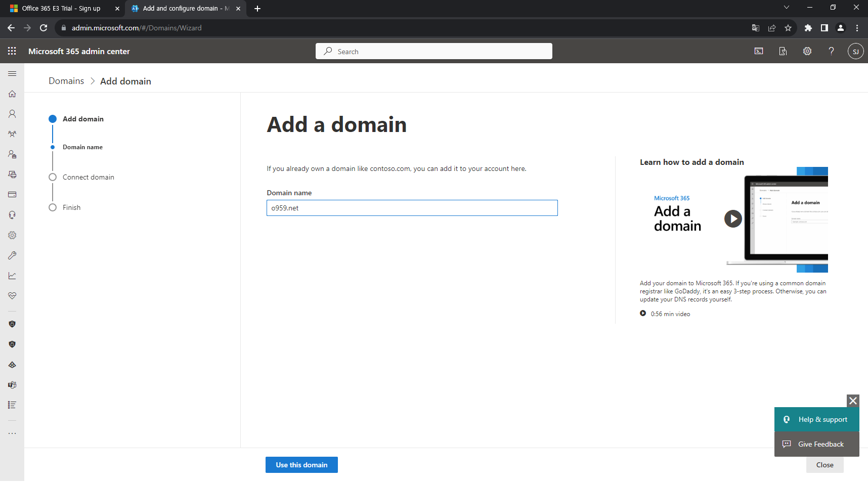
Task: Show all navigation items with the ellipsis
Action: tap(12, 433)
